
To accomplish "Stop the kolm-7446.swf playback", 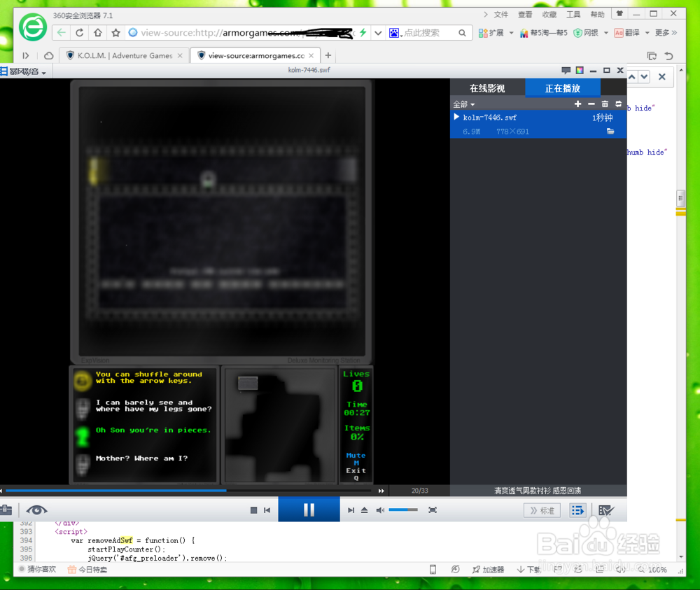I will coord(253,510).
